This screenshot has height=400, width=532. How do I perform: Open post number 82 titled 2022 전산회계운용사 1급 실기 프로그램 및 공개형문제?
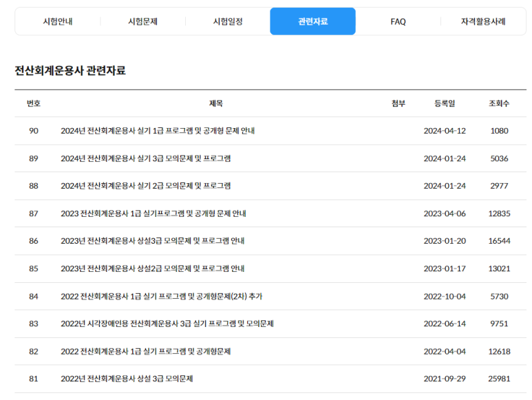coord(146,352)
